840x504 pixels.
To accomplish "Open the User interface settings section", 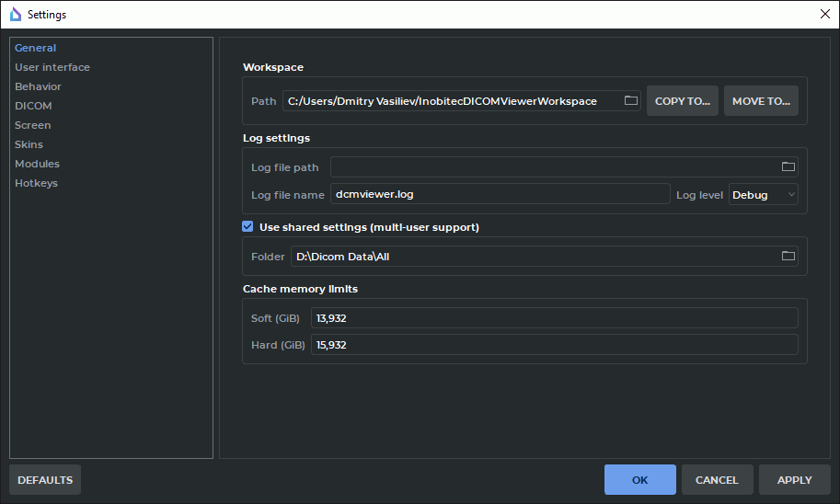I will [x=52, y=67].
